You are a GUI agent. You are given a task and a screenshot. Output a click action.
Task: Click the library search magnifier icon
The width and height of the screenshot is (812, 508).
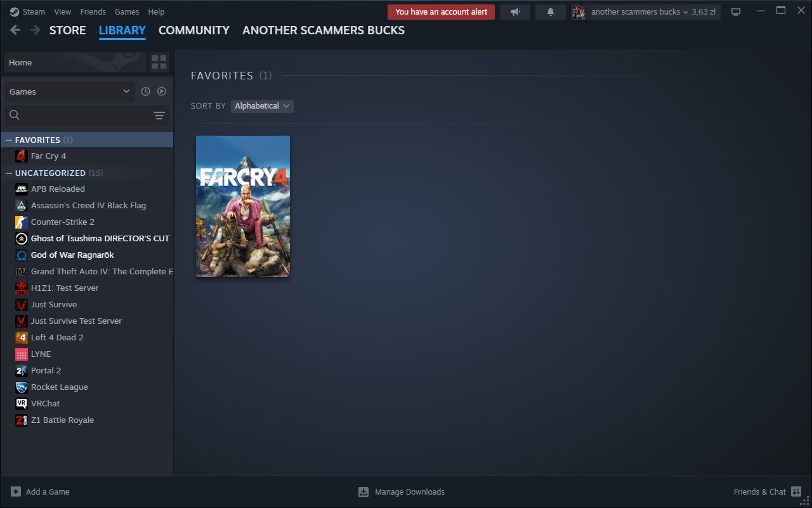[15, 115]
